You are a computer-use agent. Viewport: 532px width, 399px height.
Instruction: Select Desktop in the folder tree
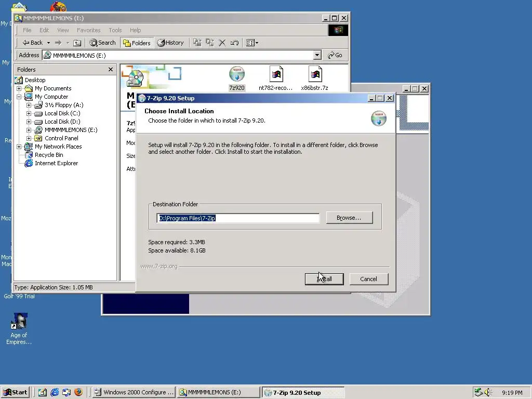coord(35,80)
